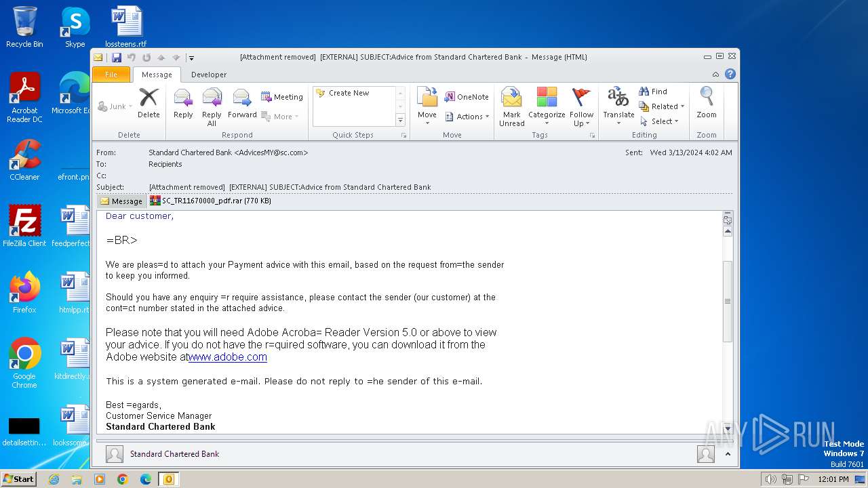Open Internet Explorer in taskbar
This screenshot has width=868, height=488.
tap(54, 479)
